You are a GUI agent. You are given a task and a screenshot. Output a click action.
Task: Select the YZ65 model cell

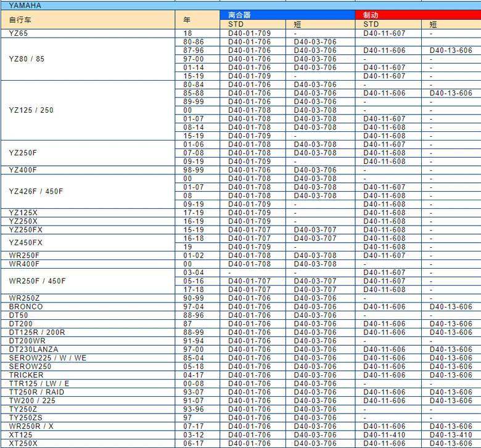tap(88, 33)
